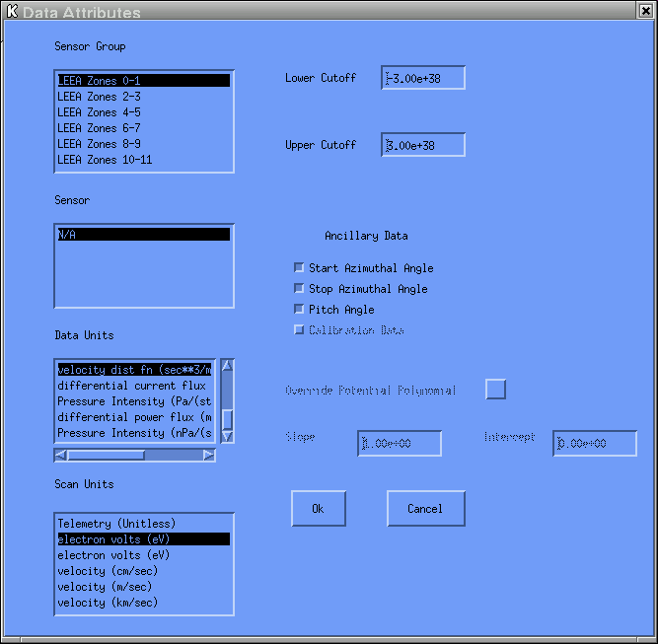Select LEEA Zones 4-5 sensor group
The height and width of the screenshot is (644, 658).
point(143,112)
